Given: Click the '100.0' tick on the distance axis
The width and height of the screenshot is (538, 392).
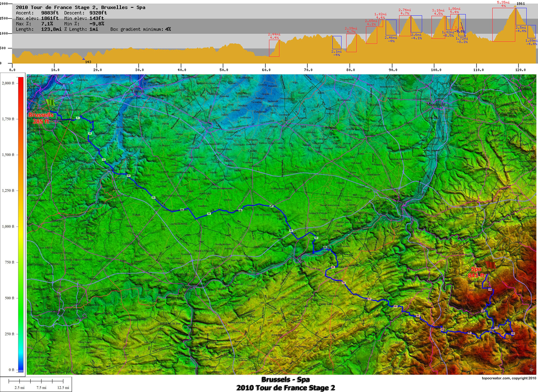Looking at the screenshot, I should tap(436, 70).
